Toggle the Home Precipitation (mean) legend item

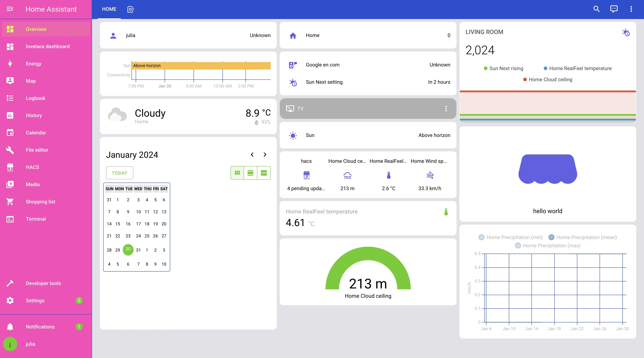582,237
